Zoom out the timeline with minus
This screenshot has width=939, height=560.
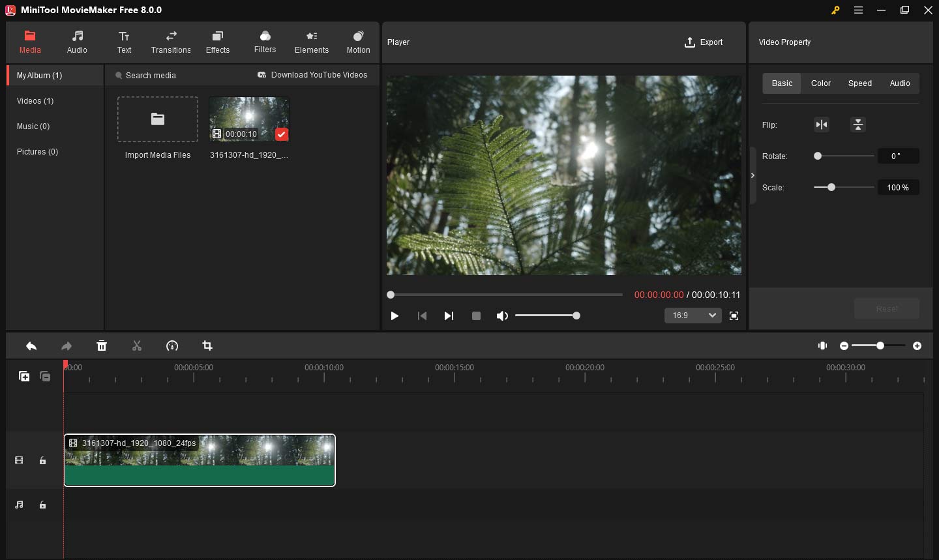(x=844, y=346)
